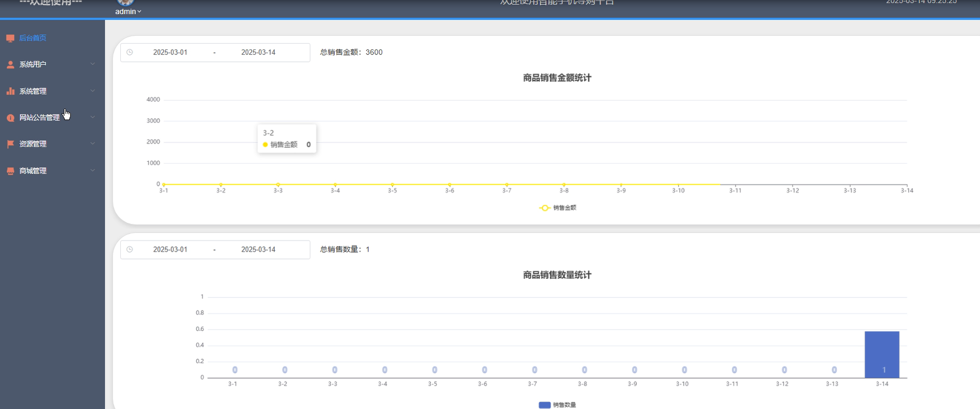
Task: Click the 商城管理 shop icon
Action: [x=10, y=171]
